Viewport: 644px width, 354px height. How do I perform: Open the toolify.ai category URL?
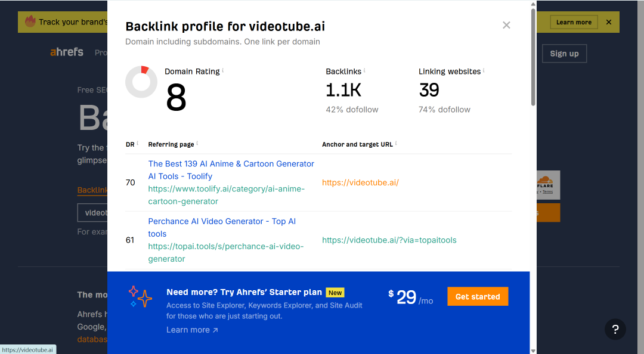(x=227, y=195)
